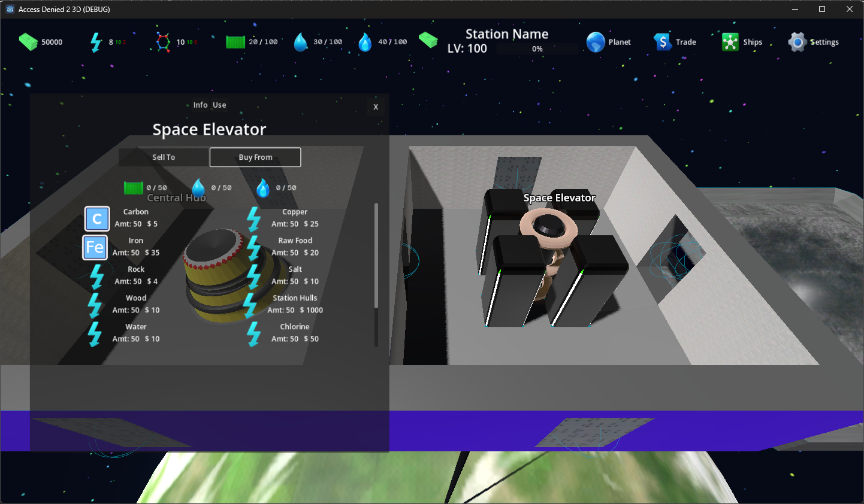Viewport: 864px width, 504px height.
Task: Click the molecule icon beside 10
Action: click(x=163, y=42)
